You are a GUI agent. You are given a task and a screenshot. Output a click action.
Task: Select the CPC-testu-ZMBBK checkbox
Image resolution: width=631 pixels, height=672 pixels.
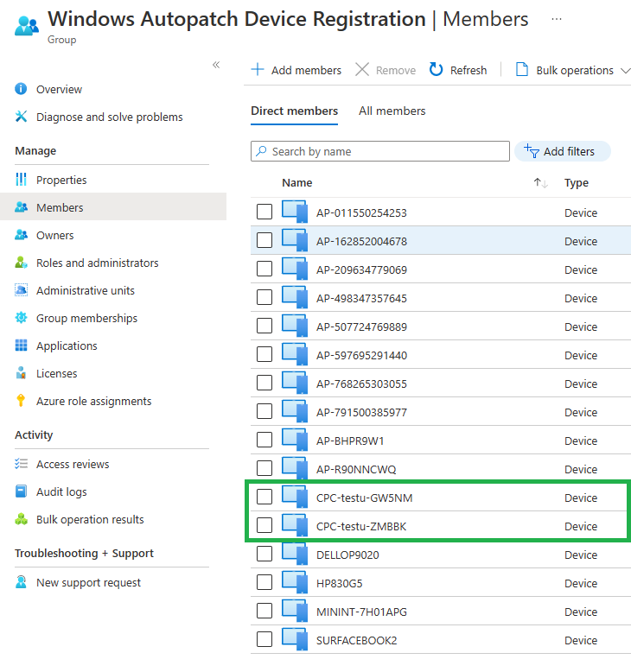(265, 525)
